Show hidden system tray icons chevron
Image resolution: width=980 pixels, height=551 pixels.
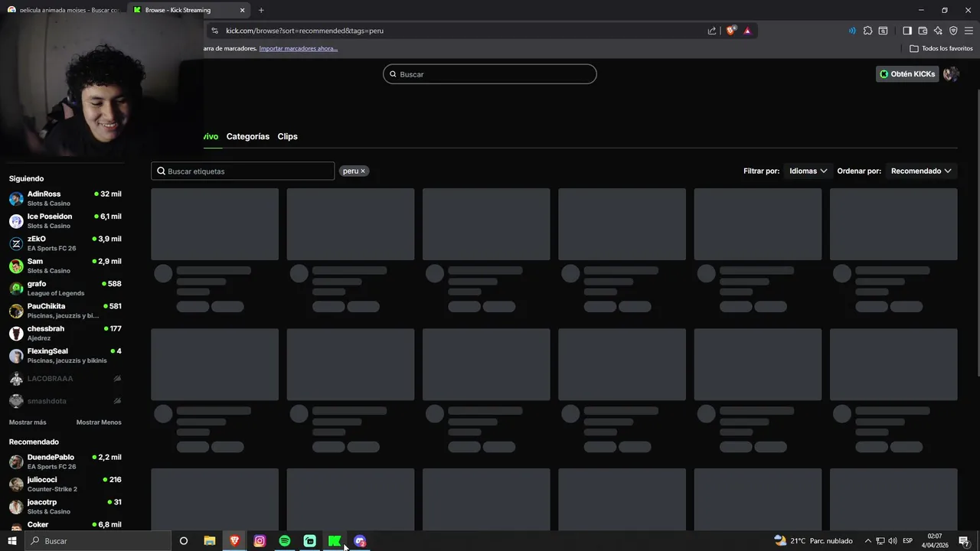point(867,541)
